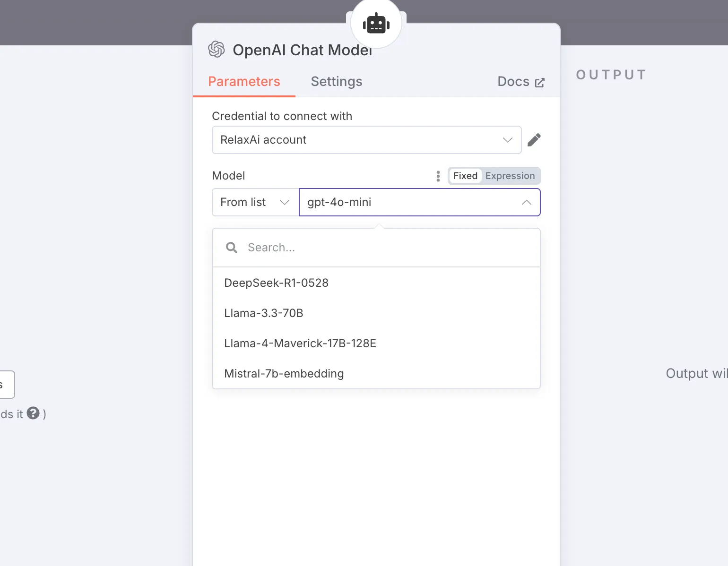This screenshot has width=728, height=566.
Task: Switch to the Parameters tab
Action: point(244,82)
